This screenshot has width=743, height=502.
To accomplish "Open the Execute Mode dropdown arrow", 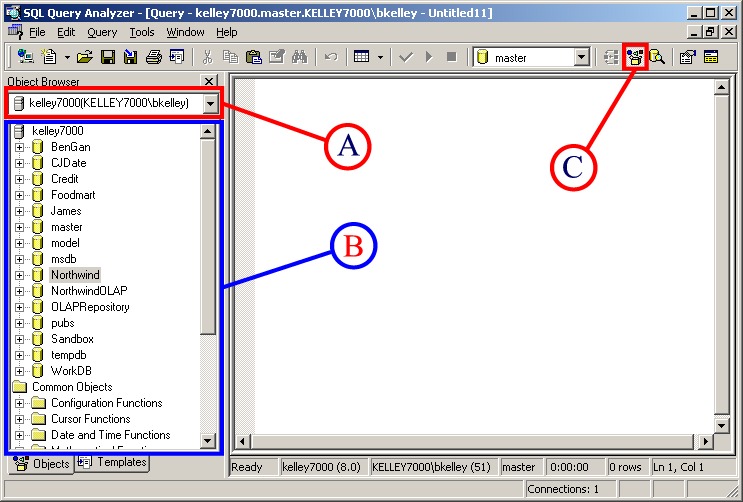I will click(x=380, y=58).
